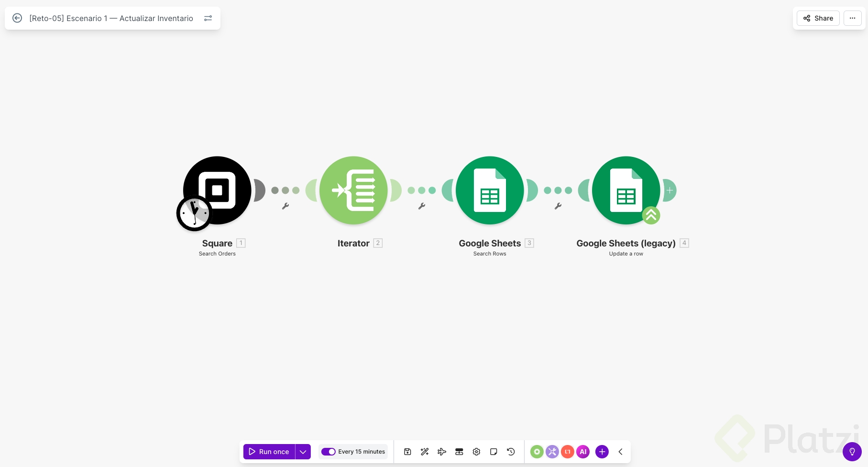The height and width of the screenshot is (467, 868).
Task: Select the Square Search Orders module
Action: click(217, 190)
